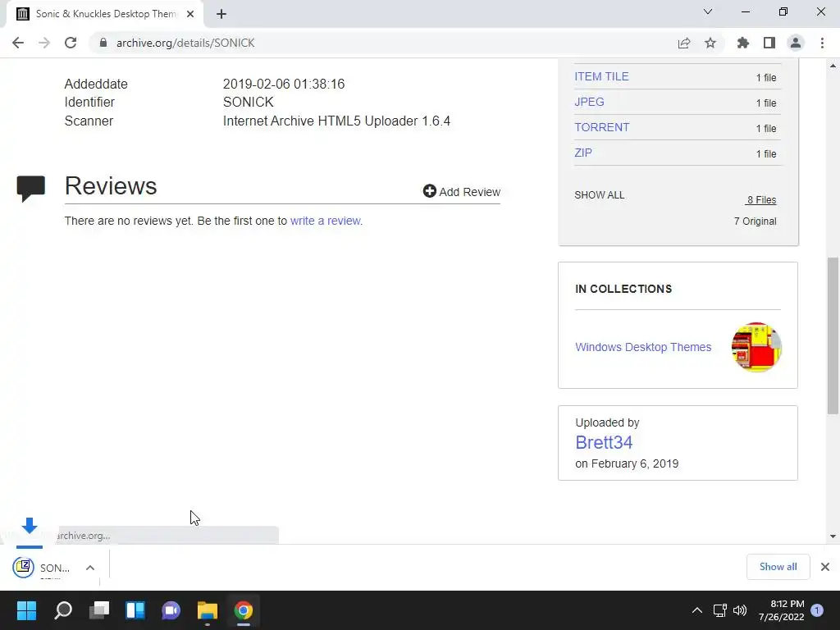
Task: Open the Extensions puzzle icon
Action: 743,43
